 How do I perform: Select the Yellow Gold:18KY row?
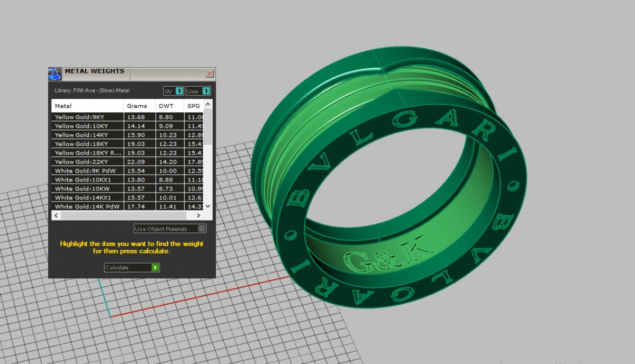(88, 144)
